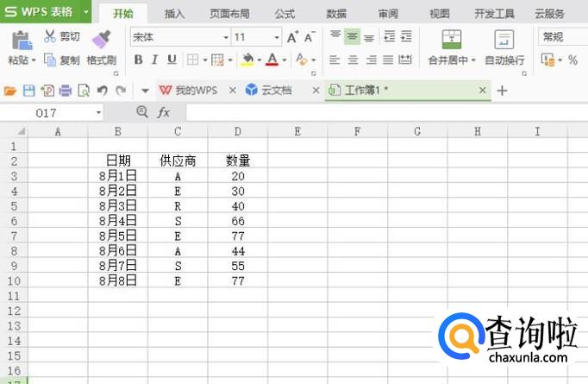
Task: Open the font name dropdown (宋体)
Action: [226, 37]
